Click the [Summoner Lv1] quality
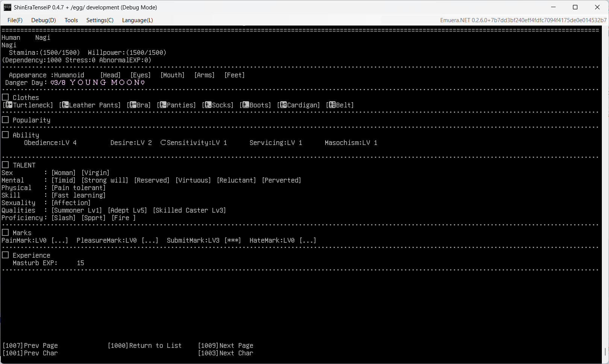The width and height of the screenshot is (609, 364). point(77,210)
